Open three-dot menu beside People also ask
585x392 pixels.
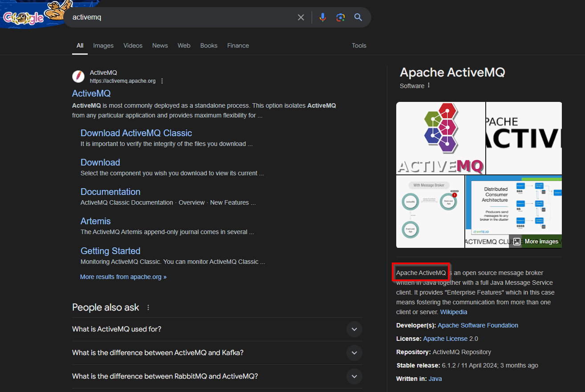tap(148, 307)
